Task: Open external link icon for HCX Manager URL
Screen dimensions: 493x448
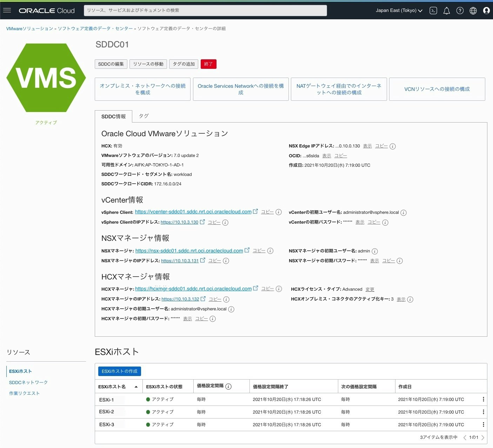Action: coord(255,288)
